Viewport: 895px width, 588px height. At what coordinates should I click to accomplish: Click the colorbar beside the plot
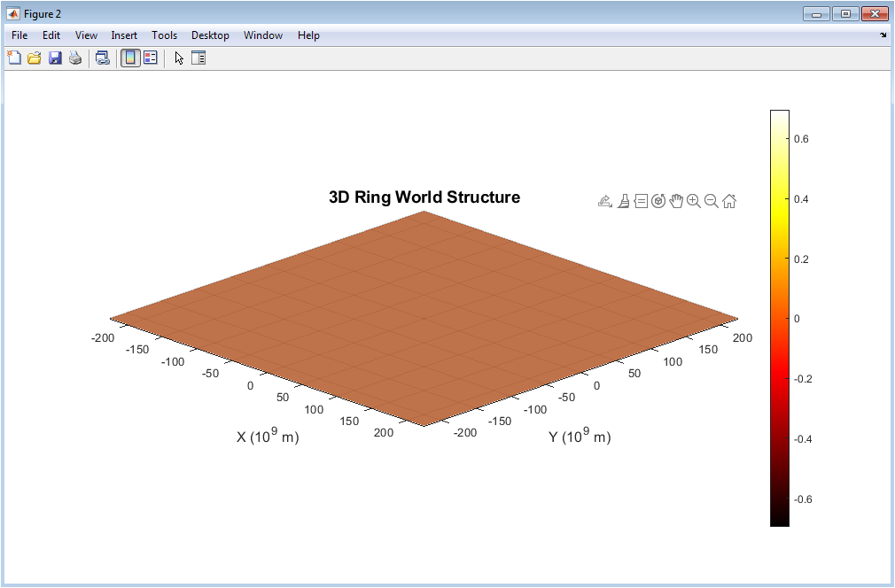pyautogui.click(x=779, y=318)
